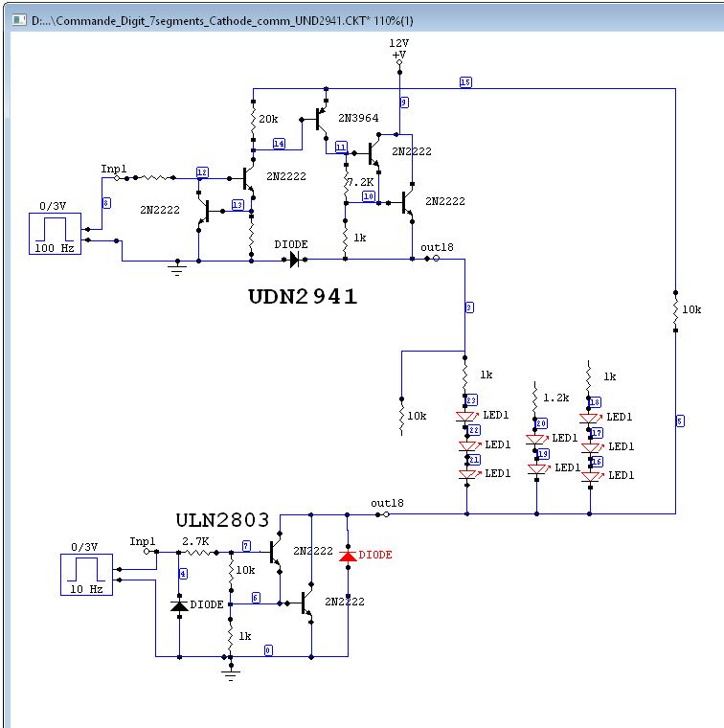Image resolution: width=724 pixels, height=728 pixels.
Task: Select the ULN2803 title label
Action: point(223,520)
